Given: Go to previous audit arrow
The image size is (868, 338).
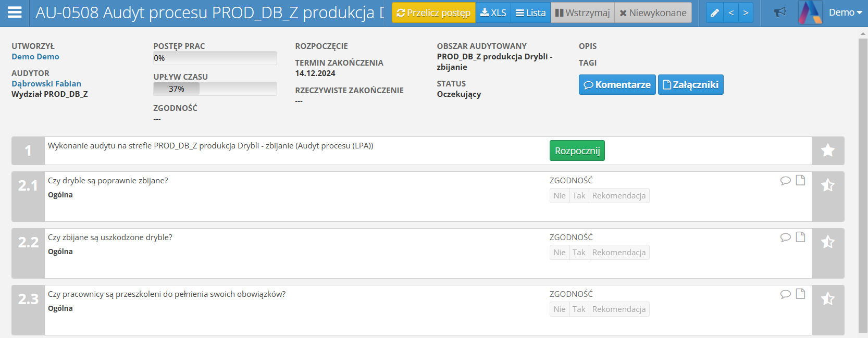Looking at the screenshot, I should pos(731,13).
